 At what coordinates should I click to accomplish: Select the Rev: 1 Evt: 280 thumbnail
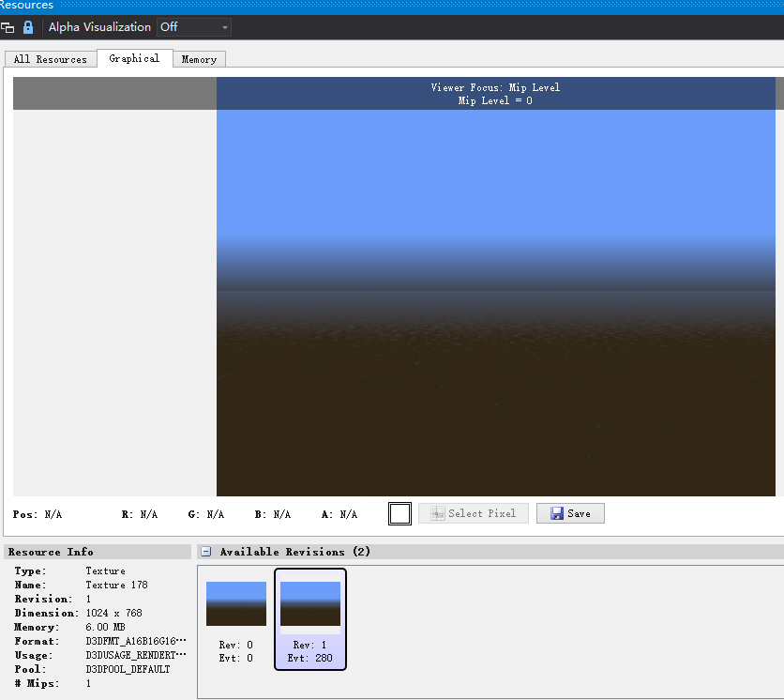[x=310, y=619]
